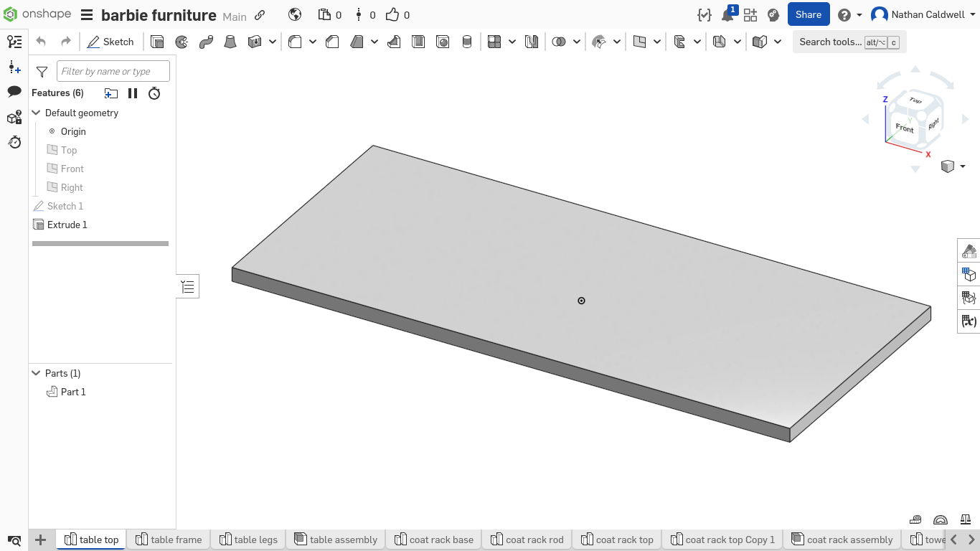
Task: Click the Front face of the view cube
Action: (905, 128)
